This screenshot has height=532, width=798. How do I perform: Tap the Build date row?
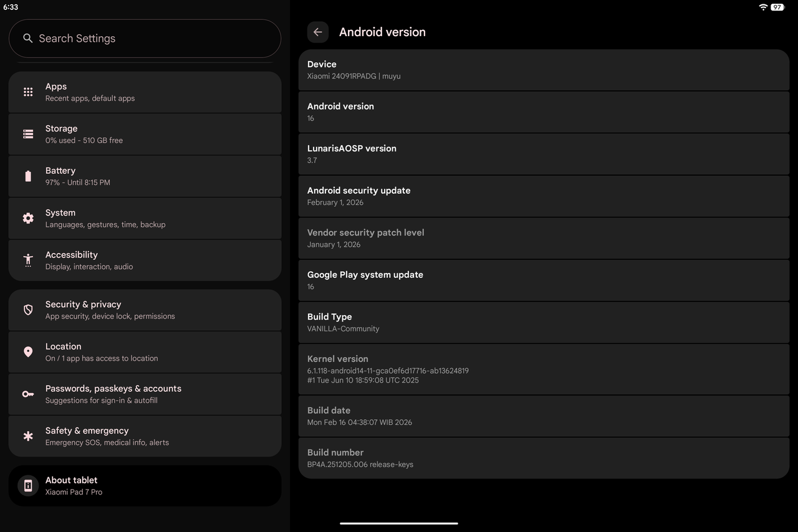click(544, 416)
